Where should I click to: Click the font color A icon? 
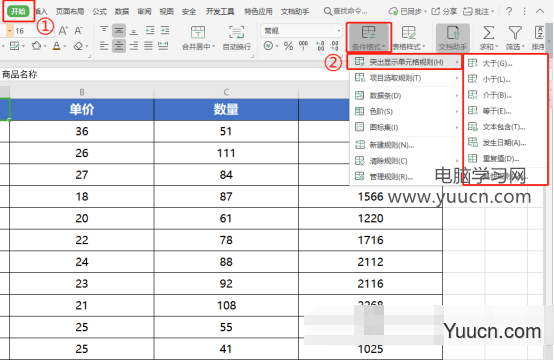57,46
